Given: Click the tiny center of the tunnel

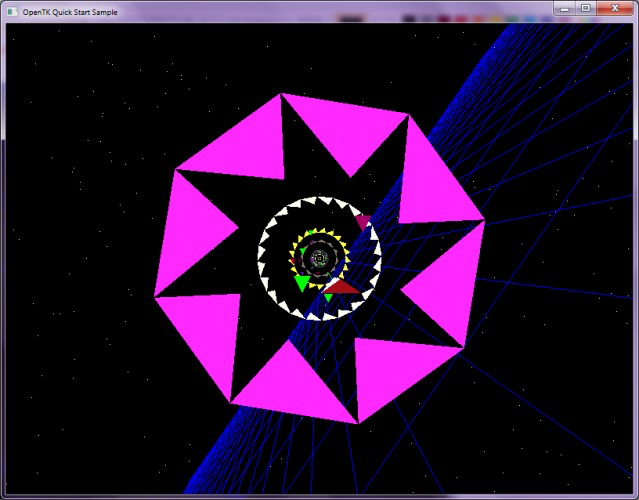Looking at the screenshot, I should (x=319, y=258).
